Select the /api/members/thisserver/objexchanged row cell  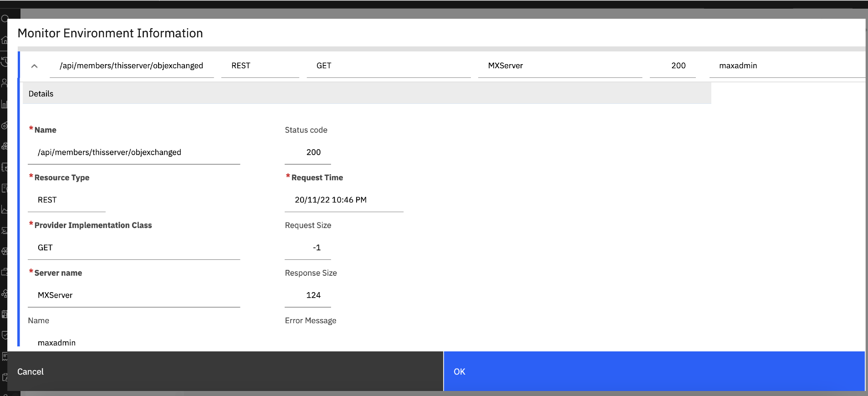[x=132, y=66]
